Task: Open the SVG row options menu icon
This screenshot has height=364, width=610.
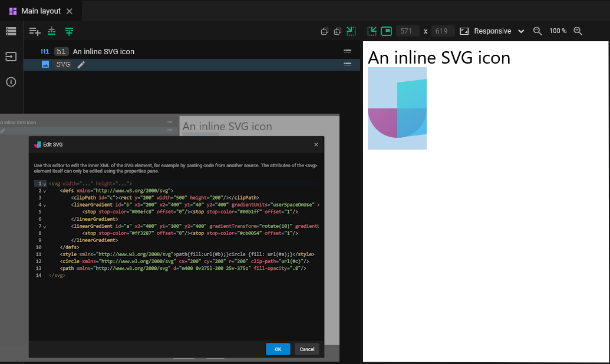Action: (x=347, y=64)
